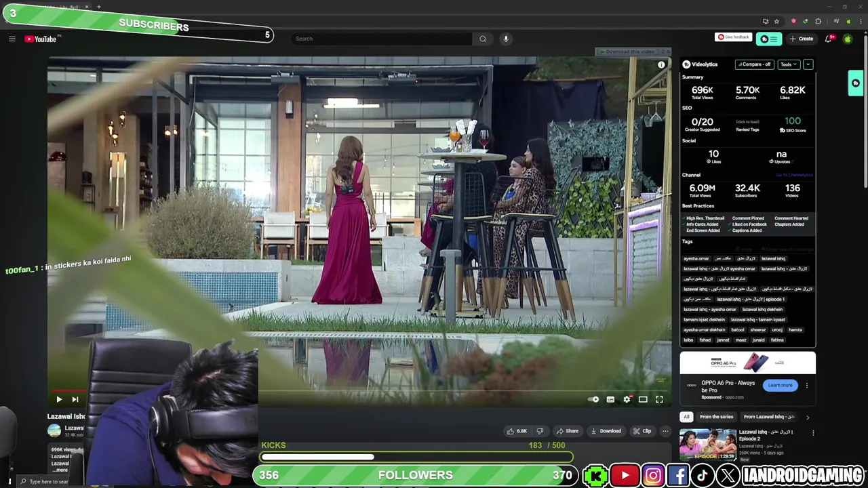Collapse Videolytics panel with chevron
This screenshot has height=488, width=868.
[808, 64]
